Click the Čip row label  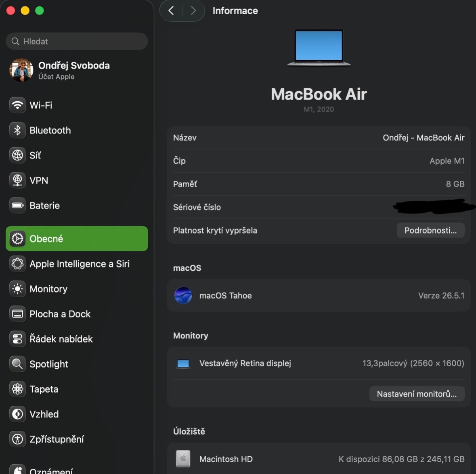coord(179,161)
